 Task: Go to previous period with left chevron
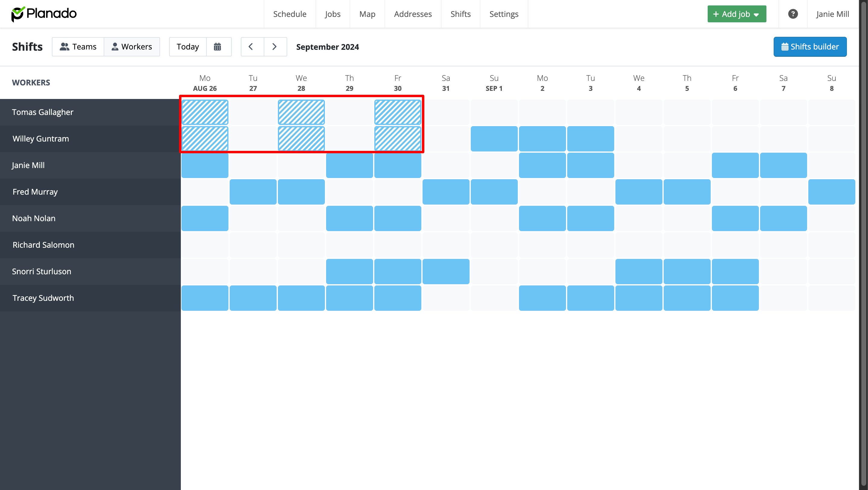tap(251, 46)
